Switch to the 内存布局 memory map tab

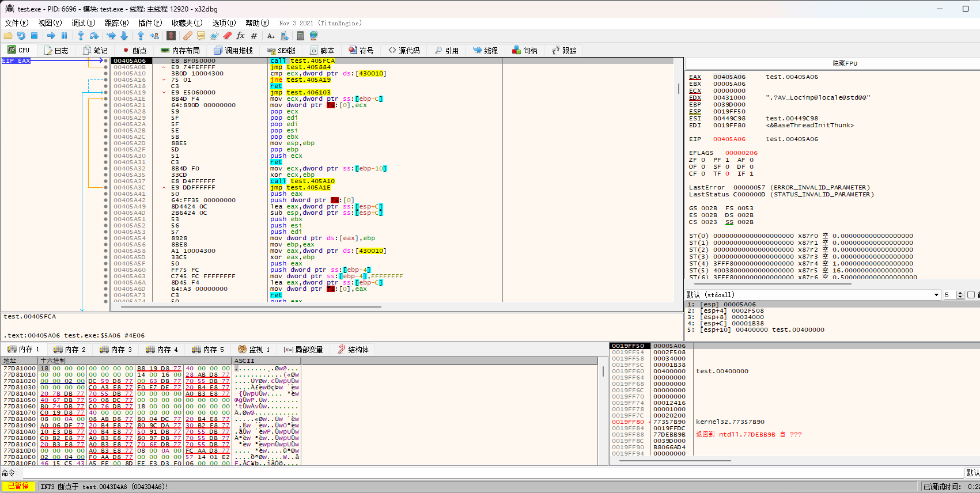180,51
